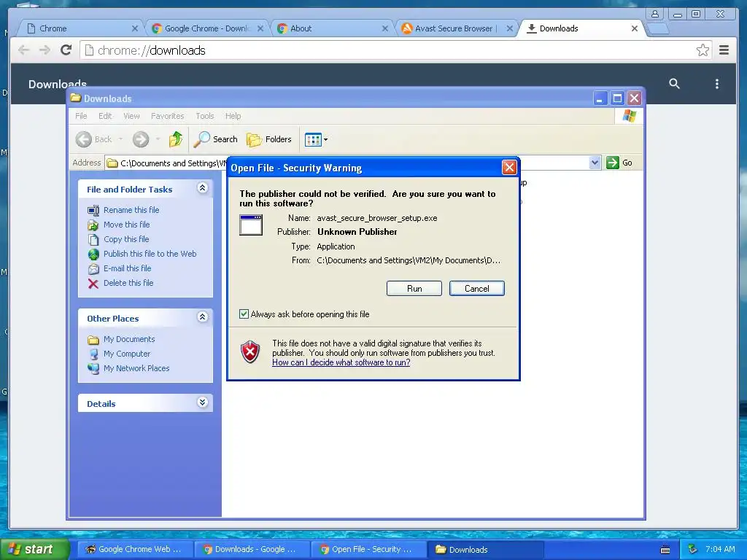Open 'How can I decide what software to run?'

341,362
